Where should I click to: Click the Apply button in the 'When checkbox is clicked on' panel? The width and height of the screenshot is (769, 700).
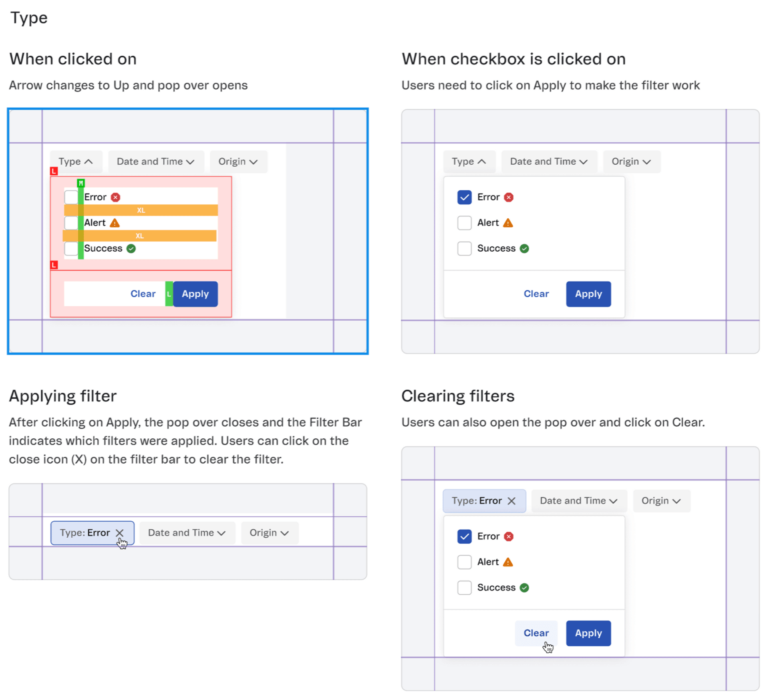coord(588,294)
